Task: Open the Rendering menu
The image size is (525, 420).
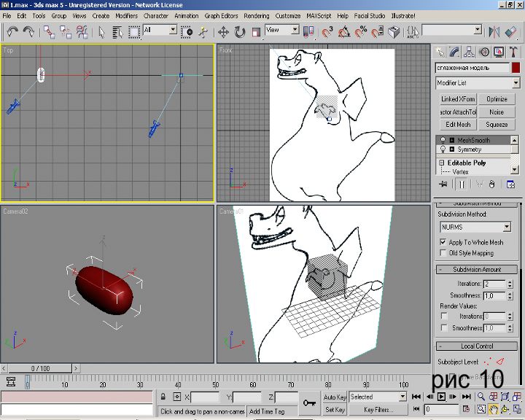Action: (256, 15)
